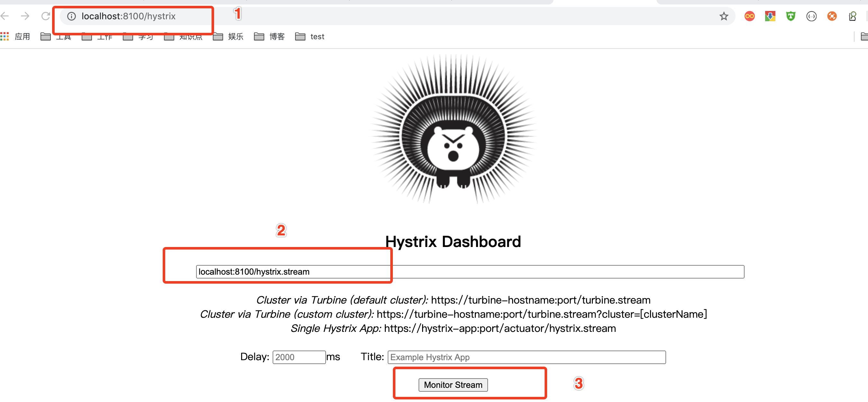
Task: Open the orange circular extension icon
Action: [832, 16]
